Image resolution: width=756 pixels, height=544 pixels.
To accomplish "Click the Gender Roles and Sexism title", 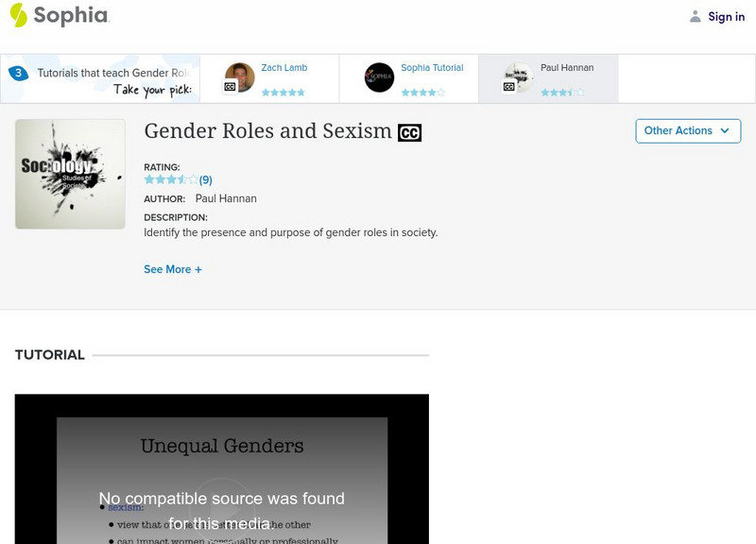I will click(x=267, y=131).
